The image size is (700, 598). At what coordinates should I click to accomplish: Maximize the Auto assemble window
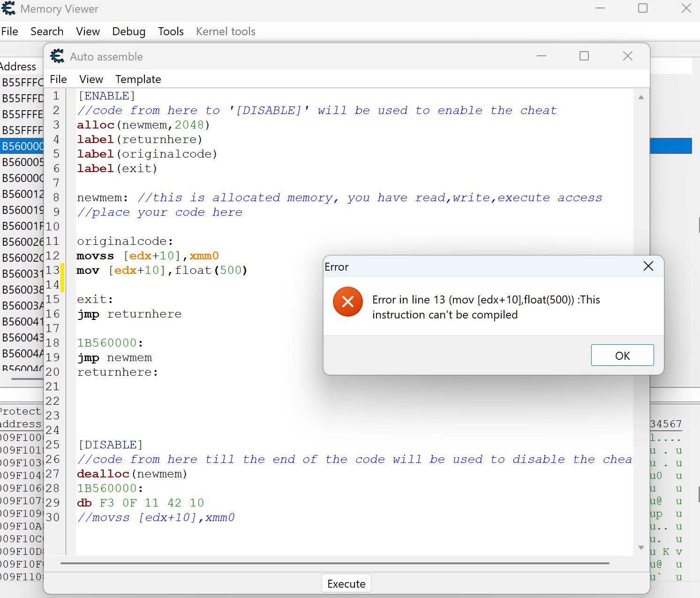[584, 56]
